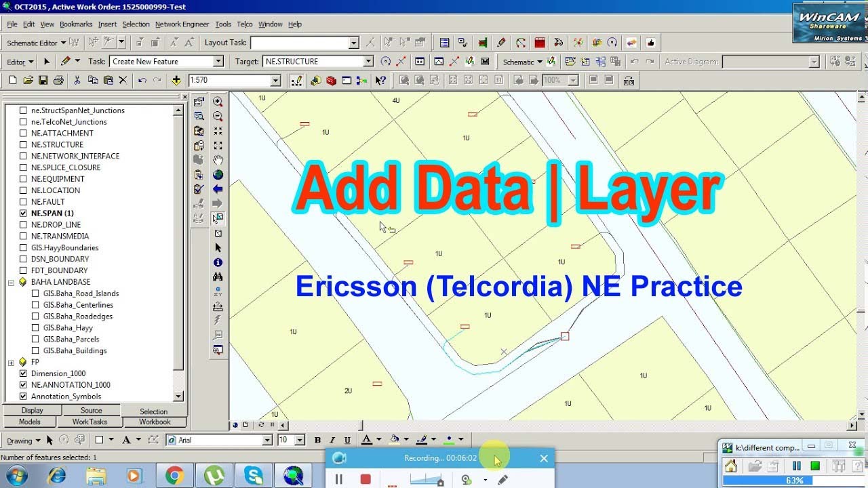The height and width of the screenshot is (488, 868).
Task: Click the Fixed Zoom In icon
Action: [218, 131]
